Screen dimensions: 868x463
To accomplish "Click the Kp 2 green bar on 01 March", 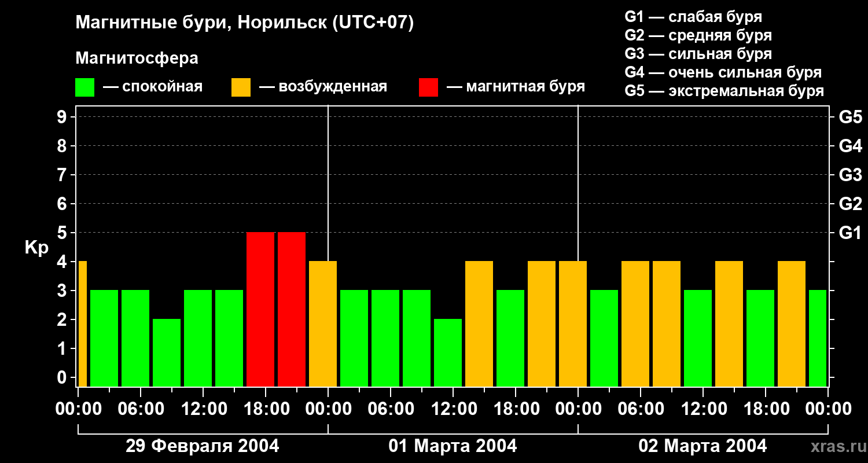I will 448,352.
